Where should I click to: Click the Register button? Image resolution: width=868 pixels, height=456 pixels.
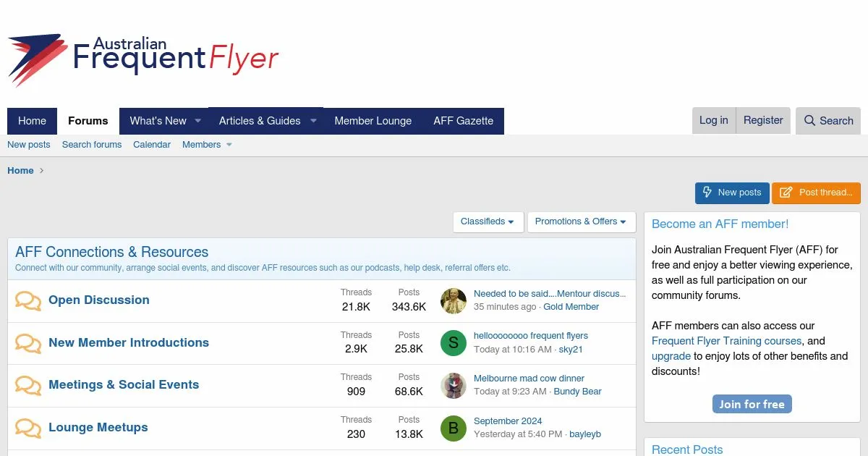pos(763,120)
